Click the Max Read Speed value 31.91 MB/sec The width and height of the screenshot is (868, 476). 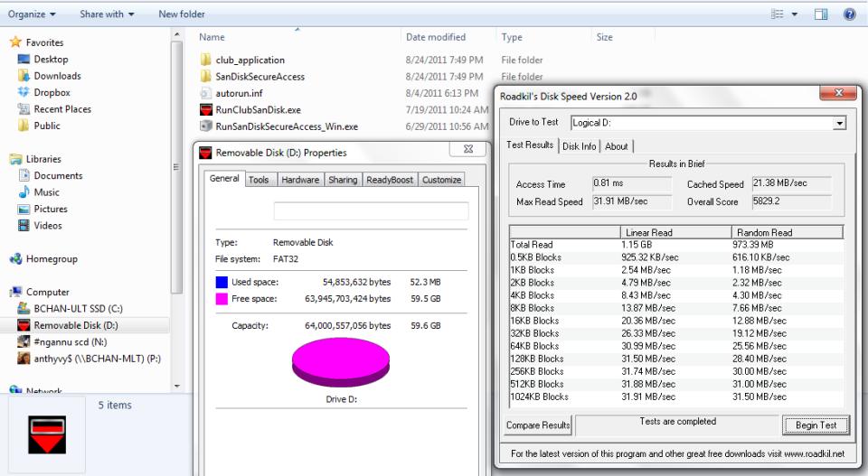tap(632, 201)
